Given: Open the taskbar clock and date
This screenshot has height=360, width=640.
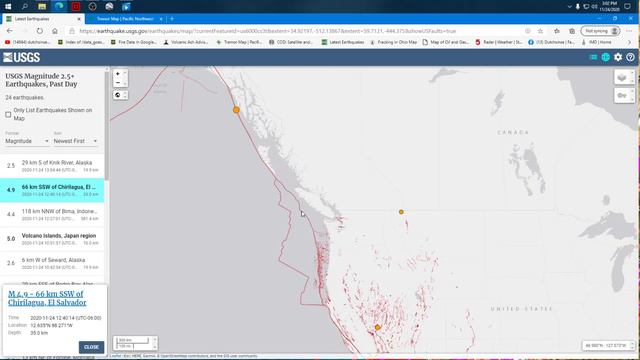Looking at the screenshot, I should pyautogui.click(x=609, y=7).
